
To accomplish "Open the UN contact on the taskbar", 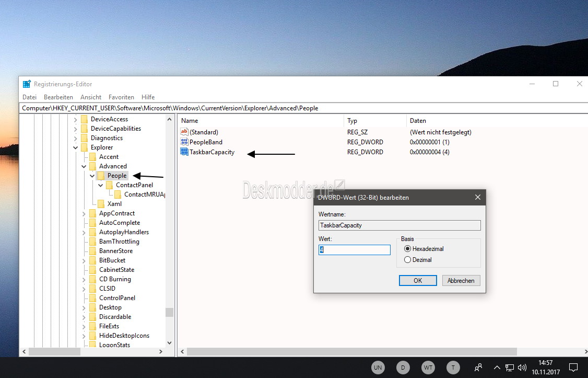I will tap(378, 368).
